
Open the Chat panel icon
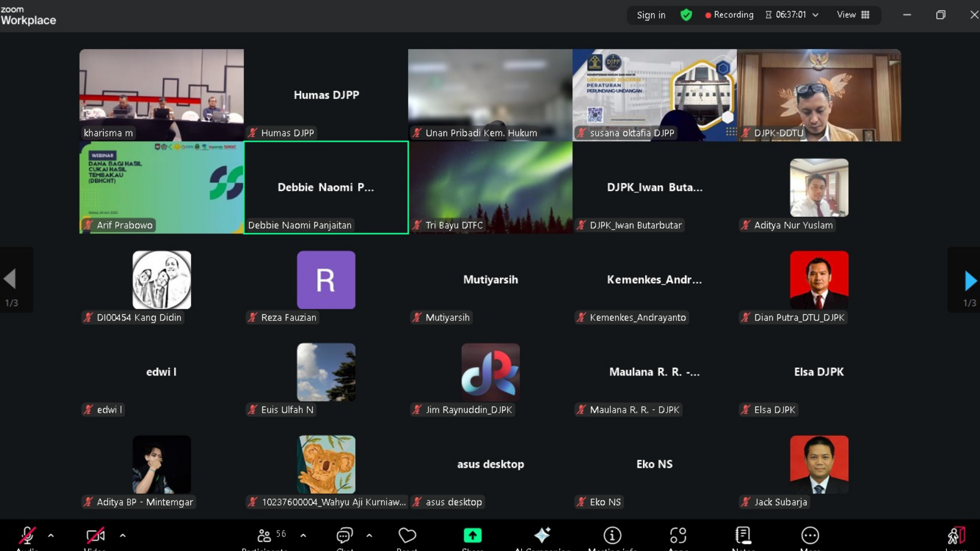[x=345, y=535]
